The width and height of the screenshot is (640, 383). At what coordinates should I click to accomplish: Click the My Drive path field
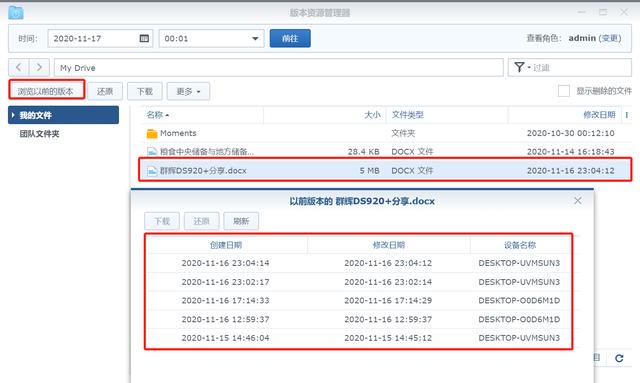278,67
